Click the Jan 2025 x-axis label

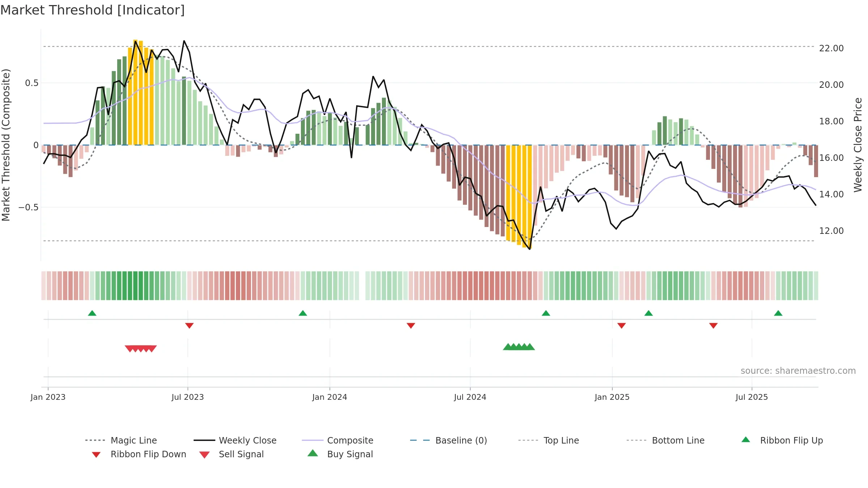[612, 397]
